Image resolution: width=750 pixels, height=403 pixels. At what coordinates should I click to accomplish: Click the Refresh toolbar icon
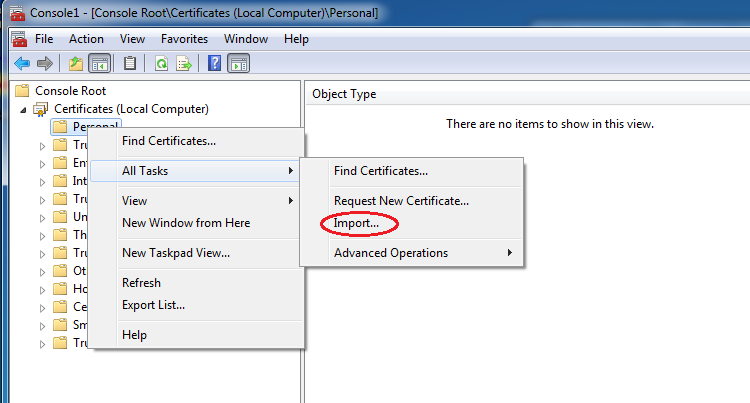coord(161,63)
